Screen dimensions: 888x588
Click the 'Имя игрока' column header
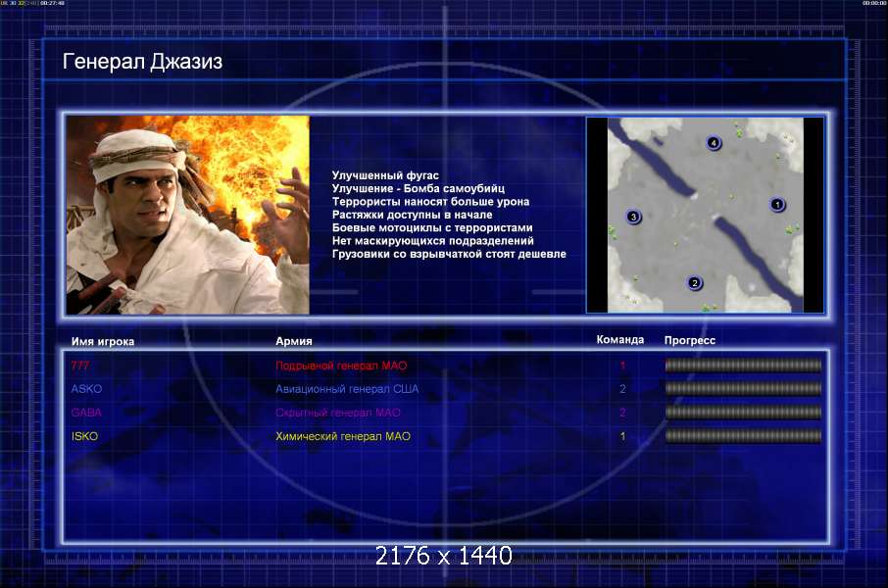[103, 342]
